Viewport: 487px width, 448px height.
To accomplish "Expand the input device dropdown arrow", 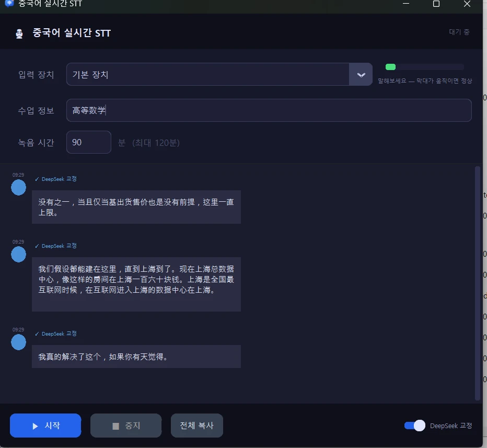I will click(x=361, y=75).
